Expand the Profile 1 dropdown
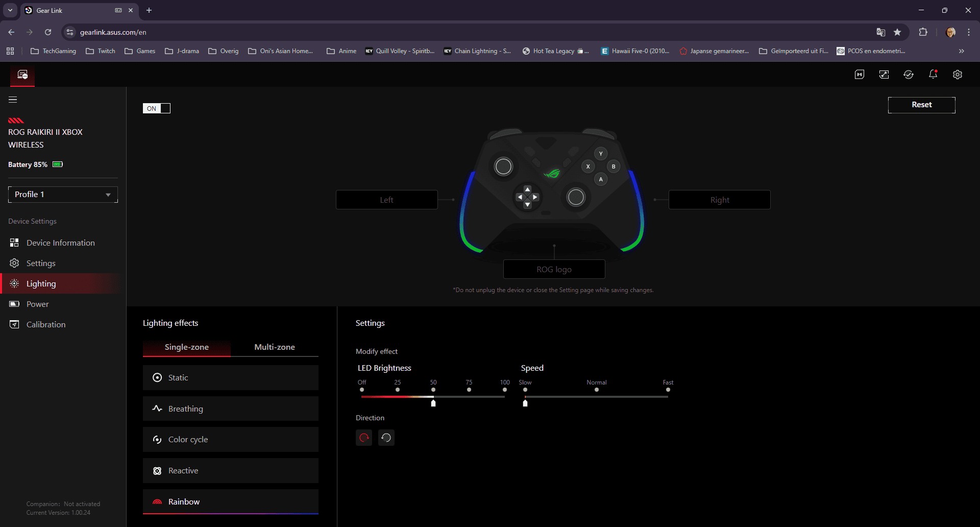The image size is (980, 527). [x=63, y=195]
